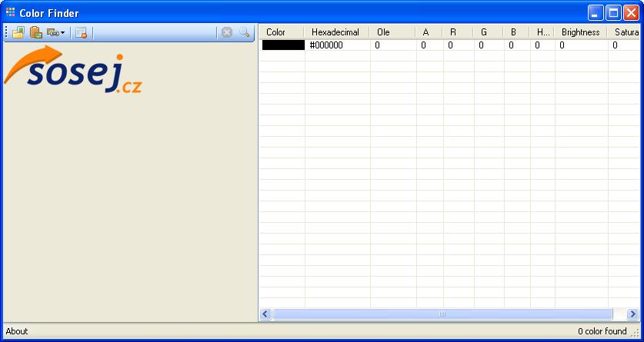Close the Color Finder window
Screen dimensions: 644x342
(x=631, y=13)
